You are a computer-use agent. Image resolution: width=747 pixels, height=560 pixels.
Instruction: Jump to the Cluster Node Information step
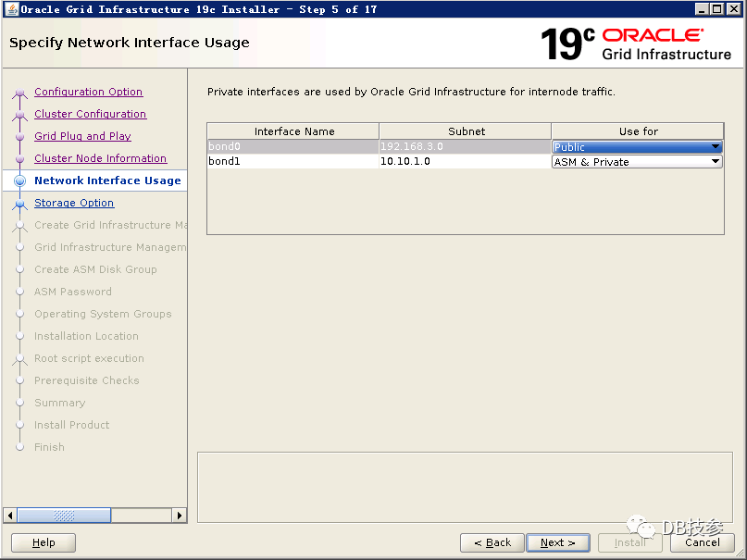tap(101, 158)
